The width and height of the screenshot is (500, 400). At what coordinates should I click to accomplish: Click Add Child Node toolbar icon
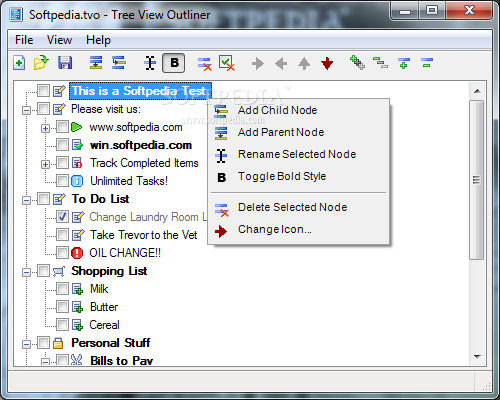[x=119, y=63]
